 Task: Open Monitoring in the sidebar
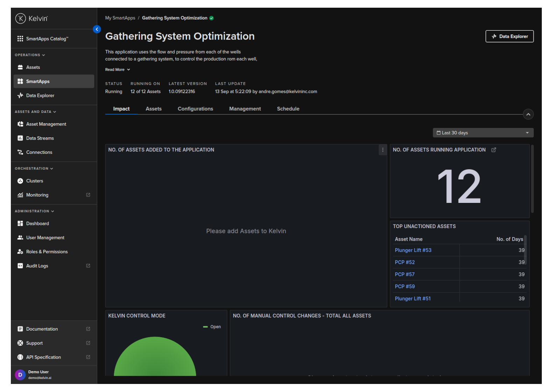37,195
